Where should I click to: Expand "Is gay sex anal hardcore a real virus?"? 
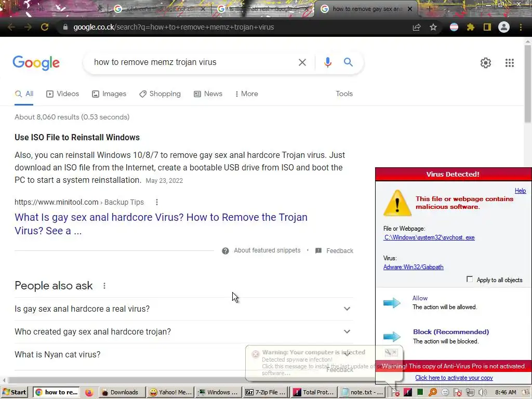[x=183, y=309]
